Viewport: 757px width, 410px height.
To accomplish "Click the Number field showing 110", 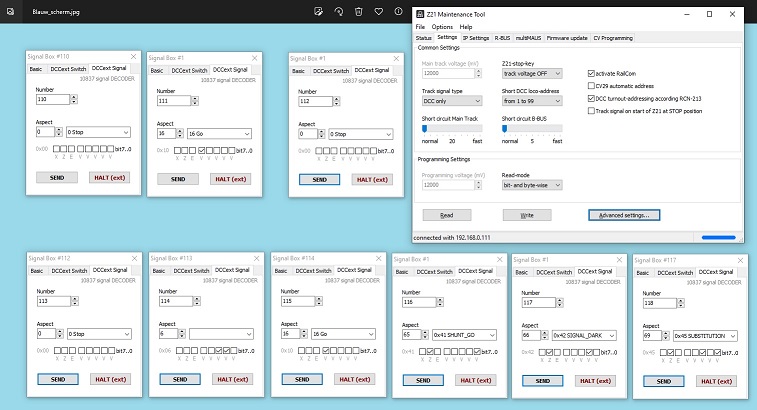I will (x=53, y=99).
